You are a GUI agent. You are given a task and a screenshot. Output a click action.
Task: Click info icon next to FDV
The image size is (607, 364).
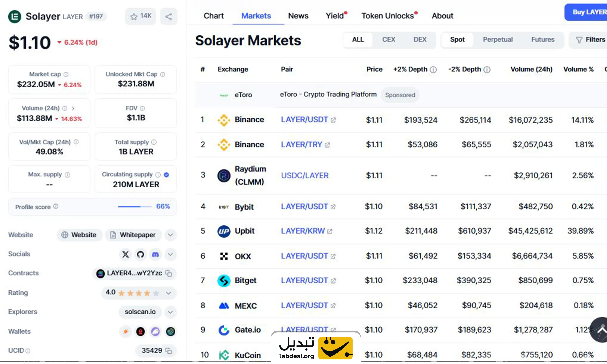click(142, 108)
